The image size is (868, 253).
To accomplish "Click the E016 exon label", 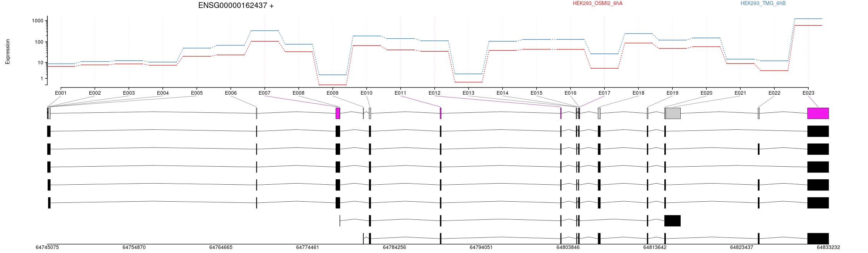I will (570, 93).
